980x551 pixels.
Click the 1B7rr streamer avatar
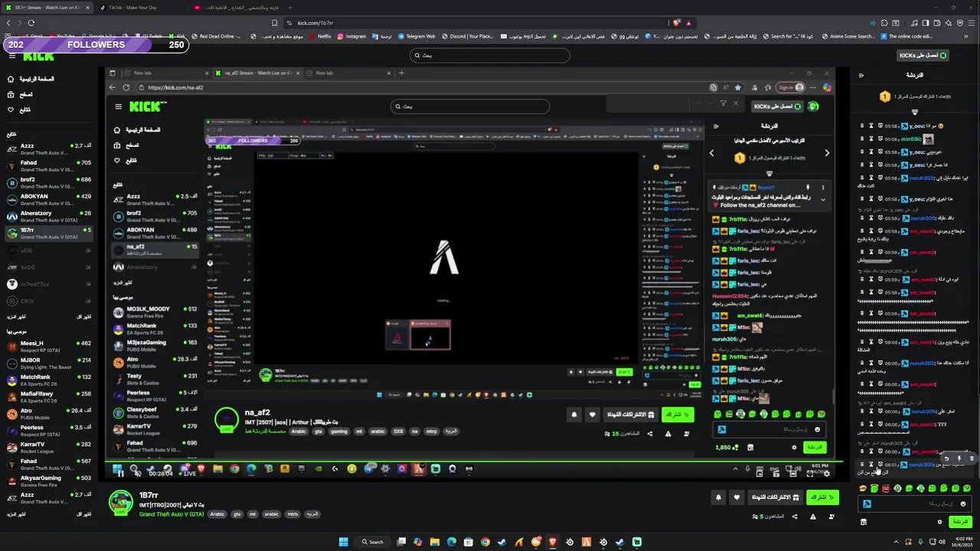(x=120, y=503)
